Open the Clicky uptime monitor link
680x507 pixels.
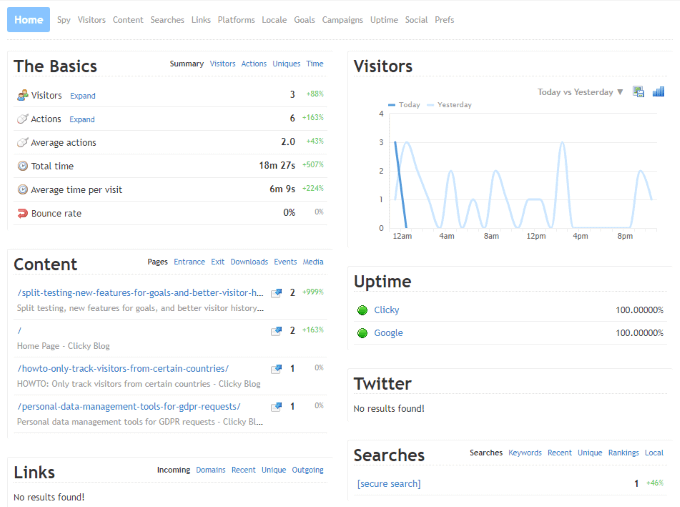point(386,310)
